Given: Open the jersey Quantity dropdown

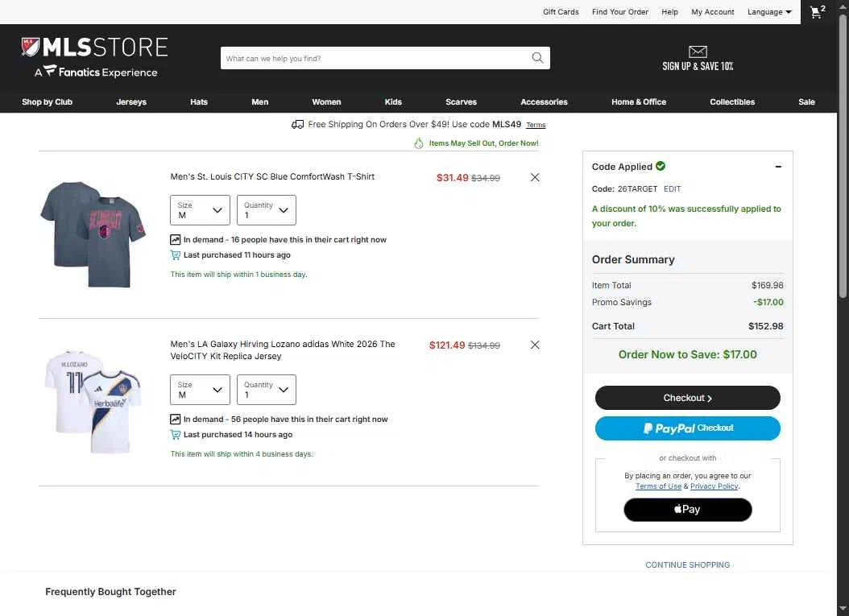Looking at the screenshot, I should (267, 390).
